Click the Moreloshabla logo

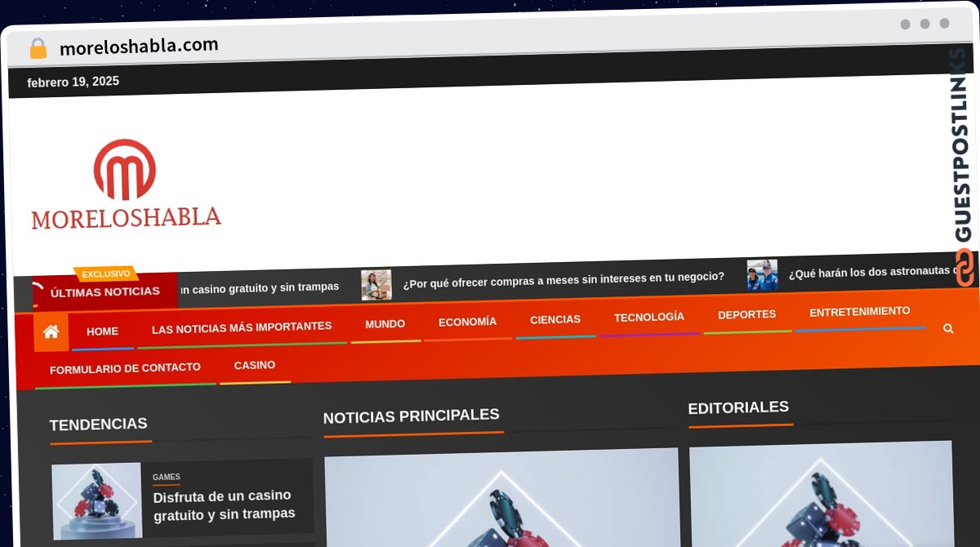pyautogui.click(x=126, y=184)
